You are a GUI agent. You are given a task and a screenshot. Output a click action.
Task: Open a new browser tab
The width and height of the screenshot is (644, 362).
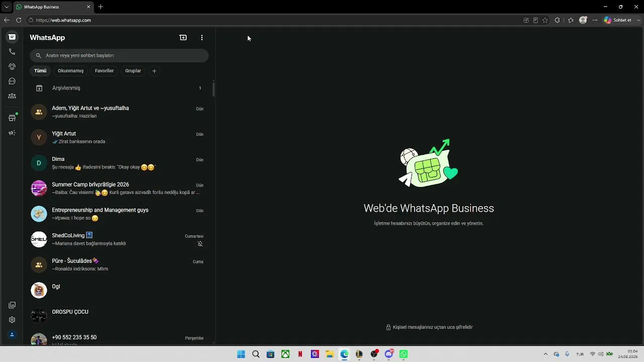[x=101, y=7]
